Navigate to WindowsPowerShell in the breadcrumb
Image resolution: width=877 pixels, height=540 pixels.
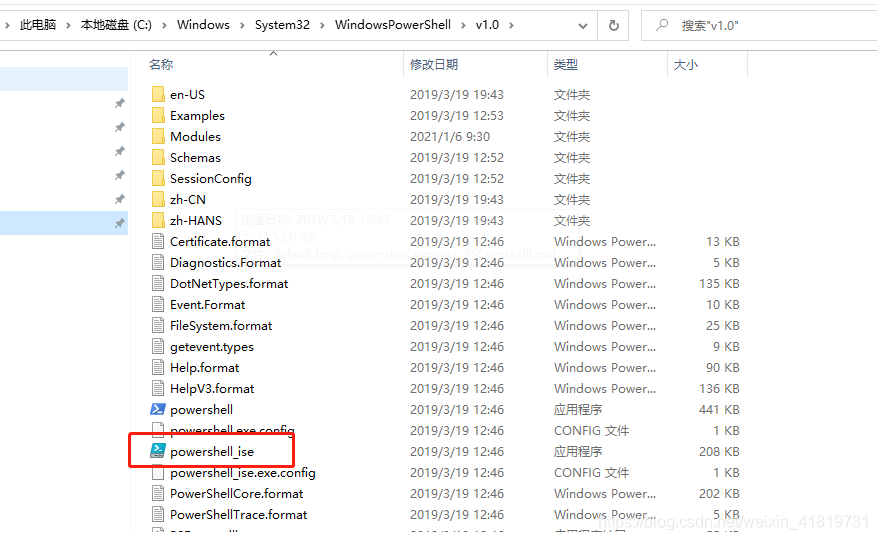pyautogui.click(x=393, y=25)
